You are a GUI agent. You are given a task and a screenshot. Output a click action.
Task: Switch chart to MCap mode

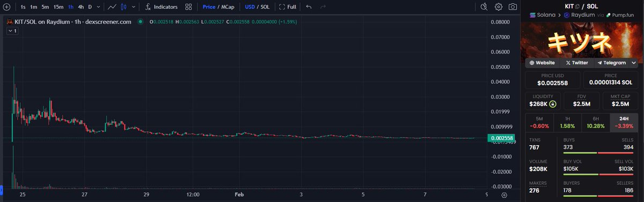[229, 7]
